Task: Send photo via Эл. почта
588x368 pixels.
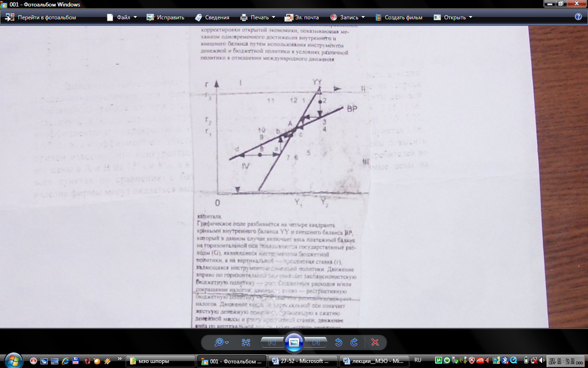Action: pos(301,17)
